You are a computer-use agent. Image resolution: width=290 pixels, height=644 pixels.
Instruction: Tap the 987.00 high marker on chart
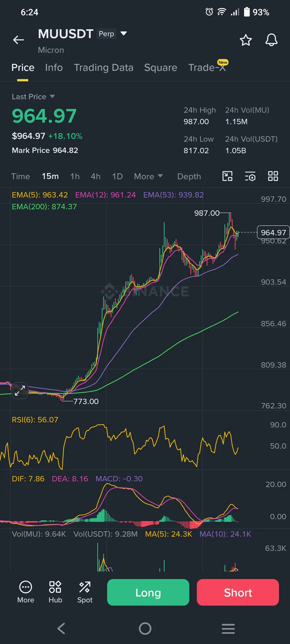coord(207,213)
